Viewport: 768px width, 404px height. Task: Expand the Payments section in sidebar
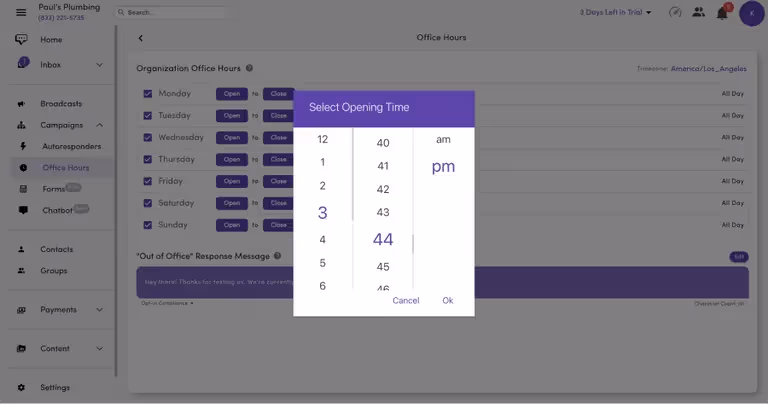(x=99, y=310)
